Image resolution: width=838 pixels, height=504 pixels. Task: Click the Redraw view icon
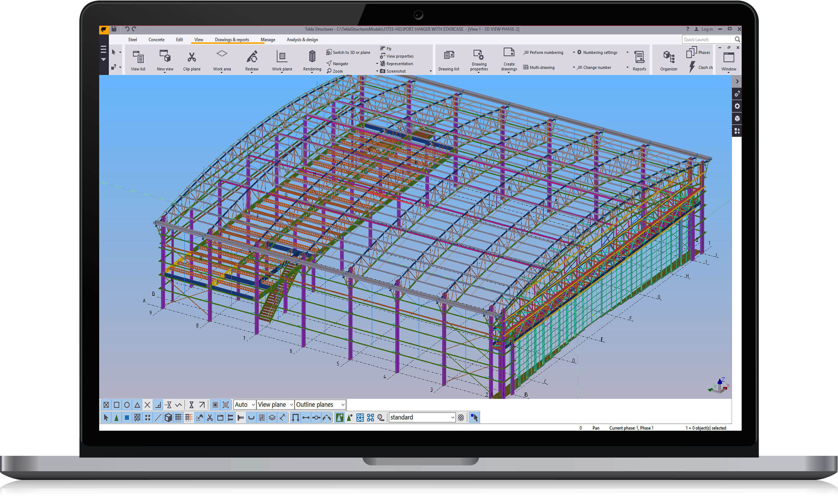(x=252, y=57)
